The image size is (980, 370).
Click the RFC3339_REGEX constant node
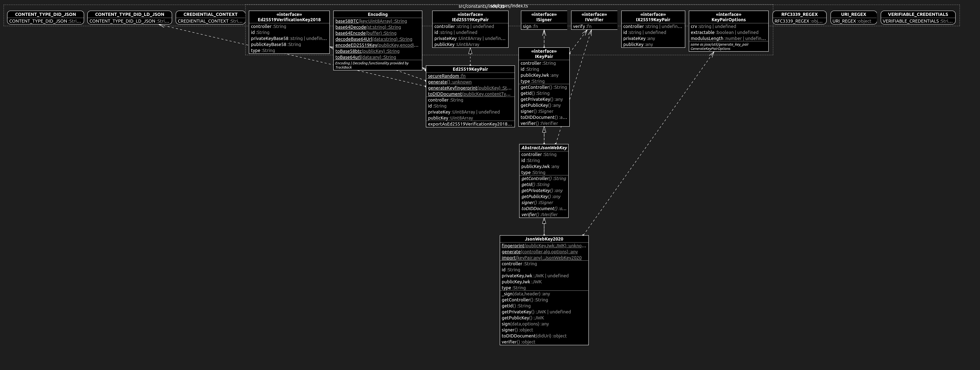pyautogui.click(x=799, y=15)
